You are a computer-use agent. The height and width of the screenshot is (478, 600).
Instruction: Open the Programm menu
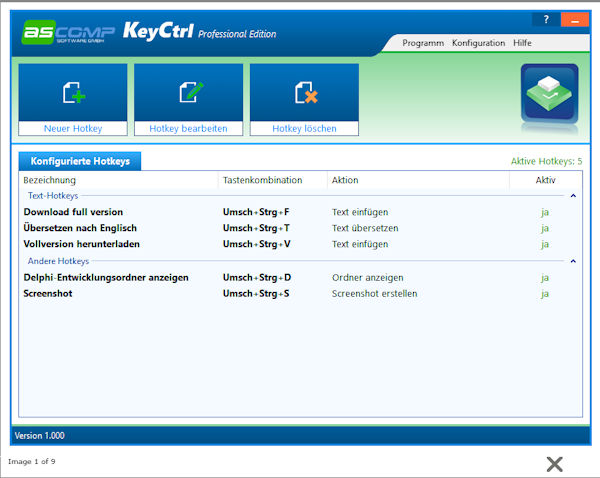(x=423, y=43)
